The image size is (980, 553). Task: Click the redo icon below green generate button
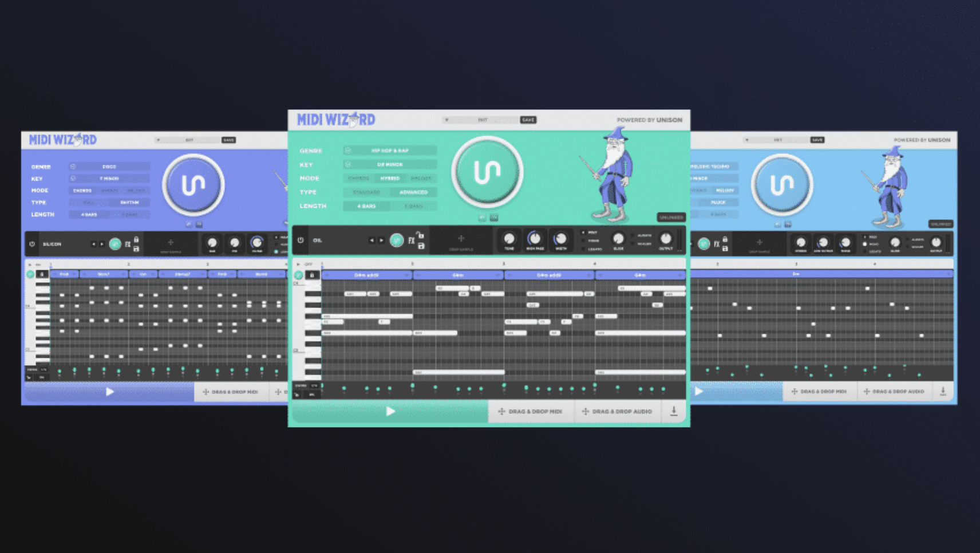tap(494, 218)
